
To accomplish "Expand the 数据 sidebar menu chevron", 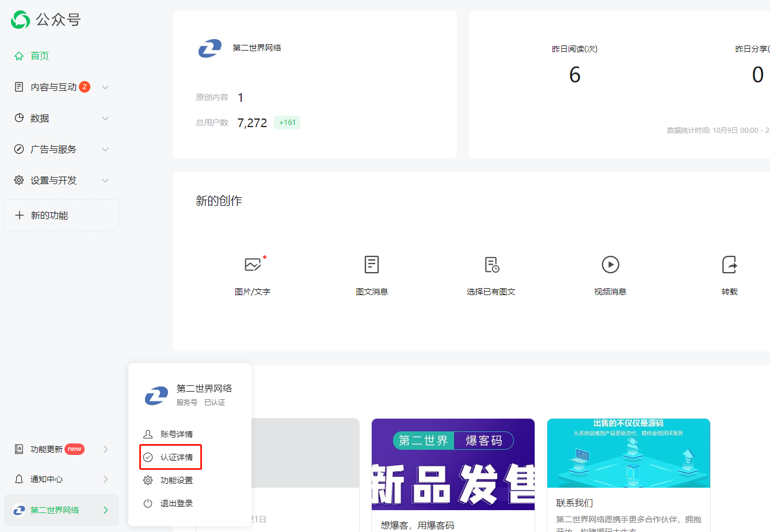I will pos(105,118).
